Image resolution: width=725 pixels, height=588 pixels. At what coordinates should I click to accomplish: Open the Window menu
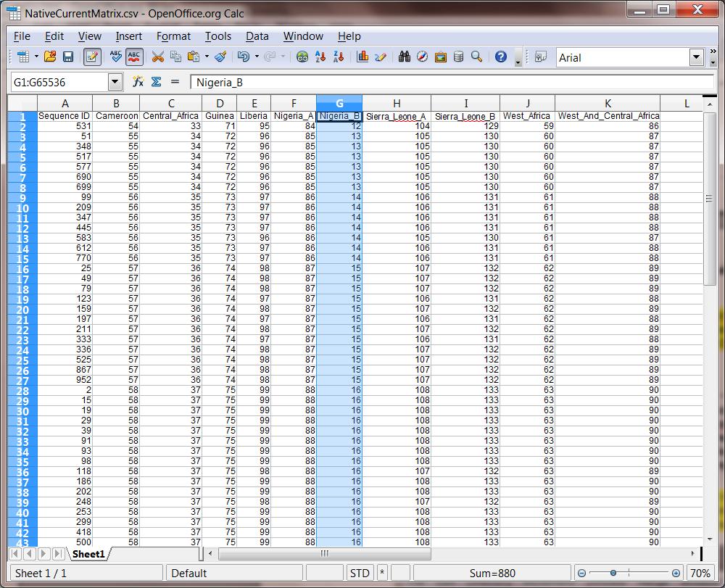pos(303,36)
